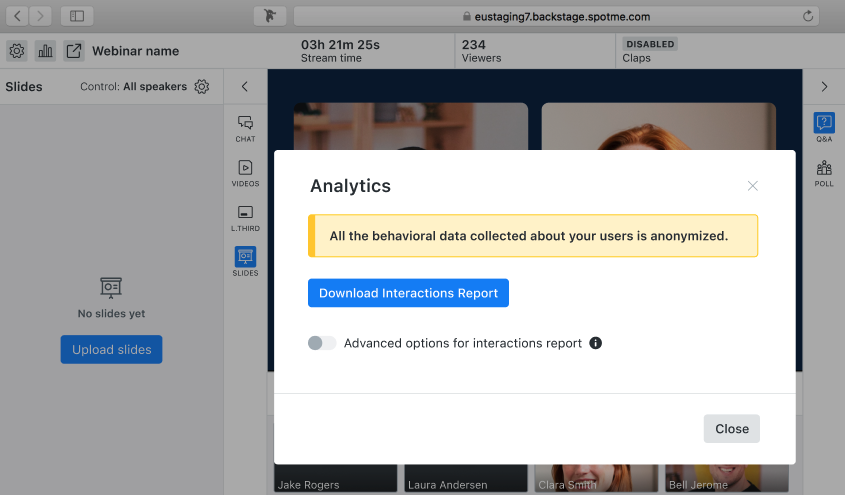Click the DISABLED claps badge
The width and height of the screenshot is (845, 495).
[650, 44]
